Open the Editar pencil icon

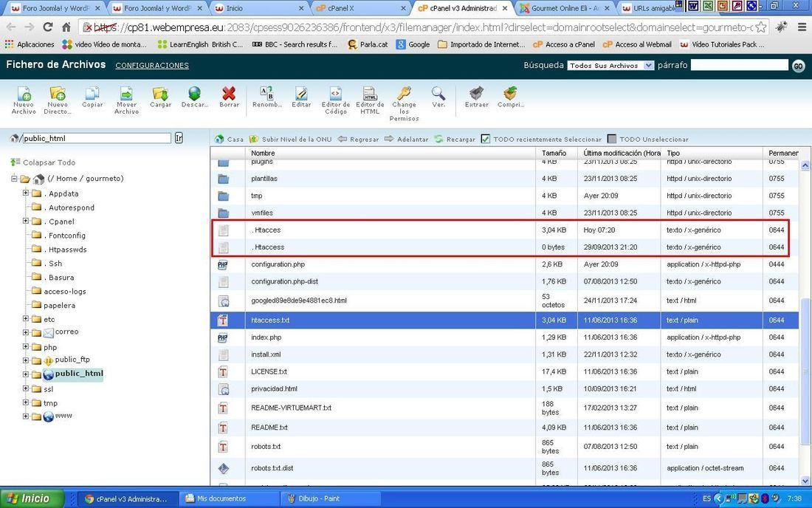pos(301,93)
